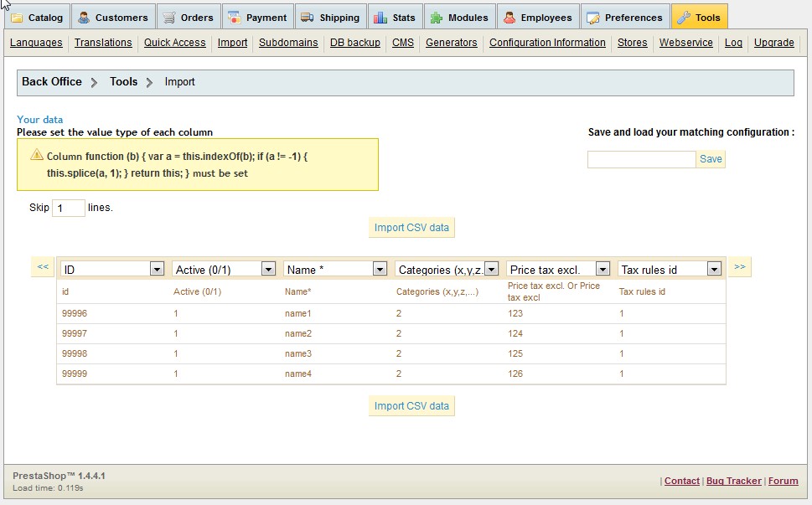Click the Stats chart icon

pyautogui.click(x=381, y=18)
